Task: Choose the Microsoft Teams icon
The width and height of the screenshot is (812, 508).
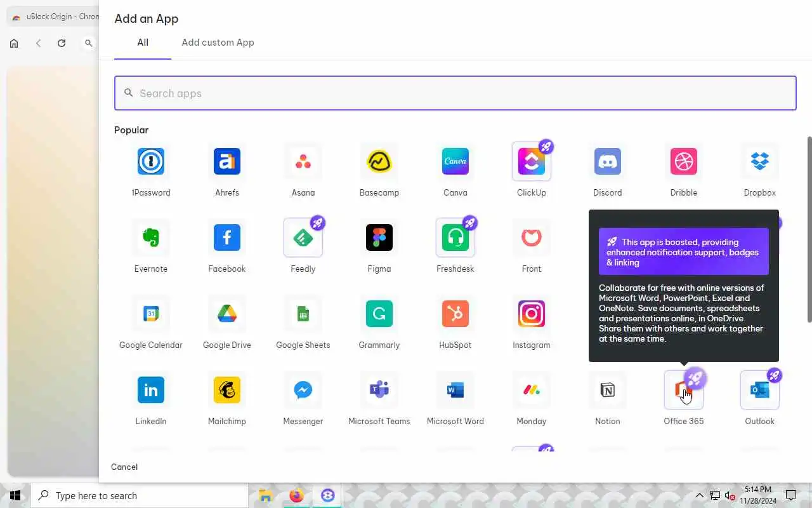Action: 379,390
